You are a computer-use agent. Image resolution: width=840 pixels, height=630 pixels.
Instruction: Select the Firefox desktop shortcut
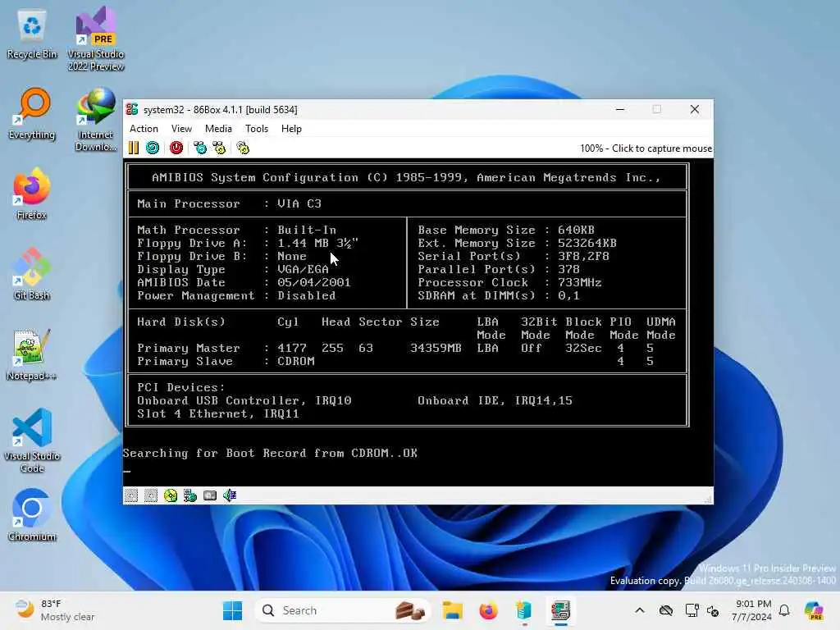(x=32, y=194)
